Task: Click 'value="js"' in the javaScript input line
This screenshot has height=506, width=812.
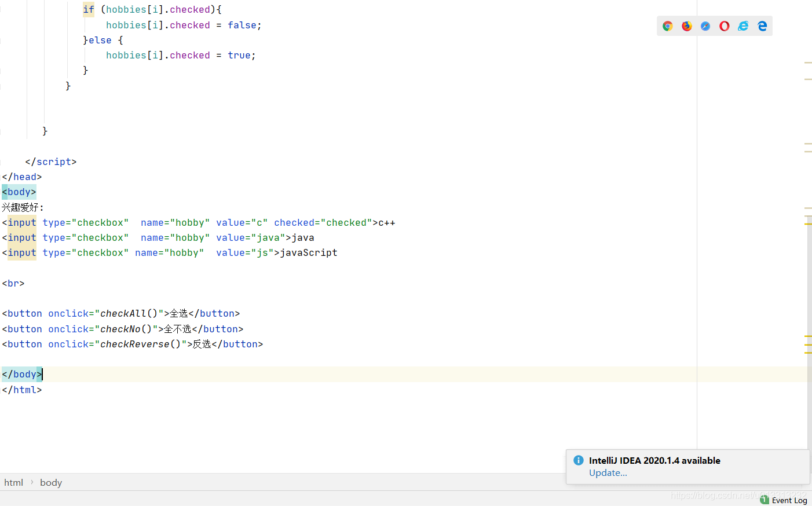Action: [245, 252]
